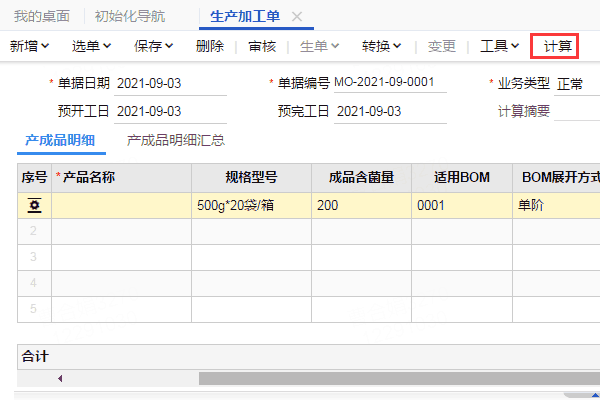
Task: Open the 工具 dropdown menu
Action: [x=499, y=46]
